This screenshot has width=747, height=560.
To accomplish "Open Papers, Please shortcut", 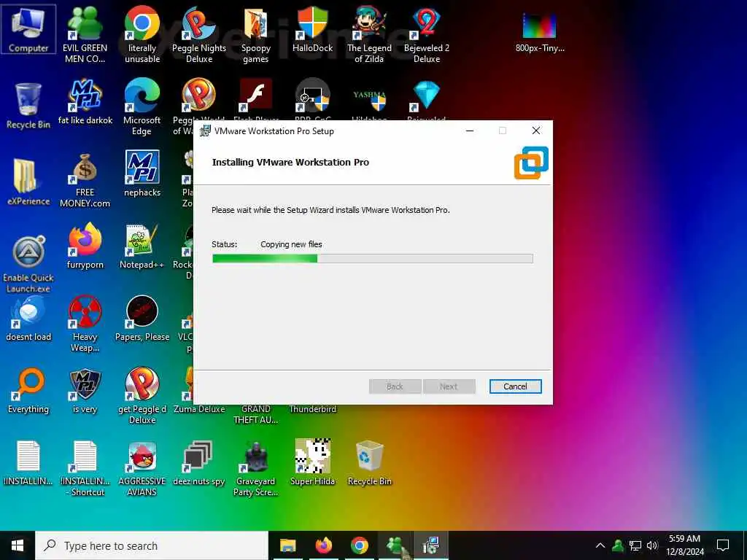I will coord(142,319).
